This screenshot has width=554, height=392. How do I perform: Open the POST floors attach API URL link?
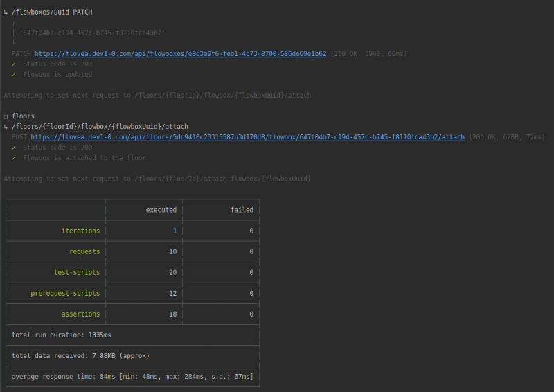247,137
